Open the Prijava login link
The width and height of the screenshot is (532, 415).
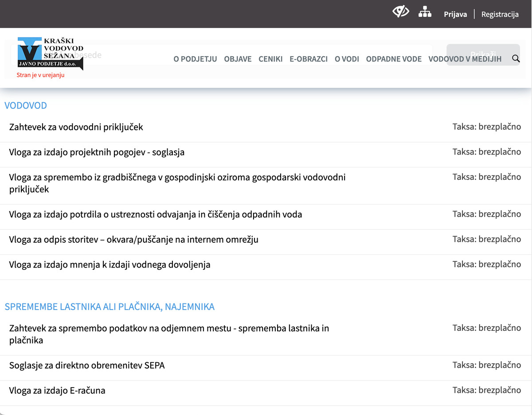455,14
